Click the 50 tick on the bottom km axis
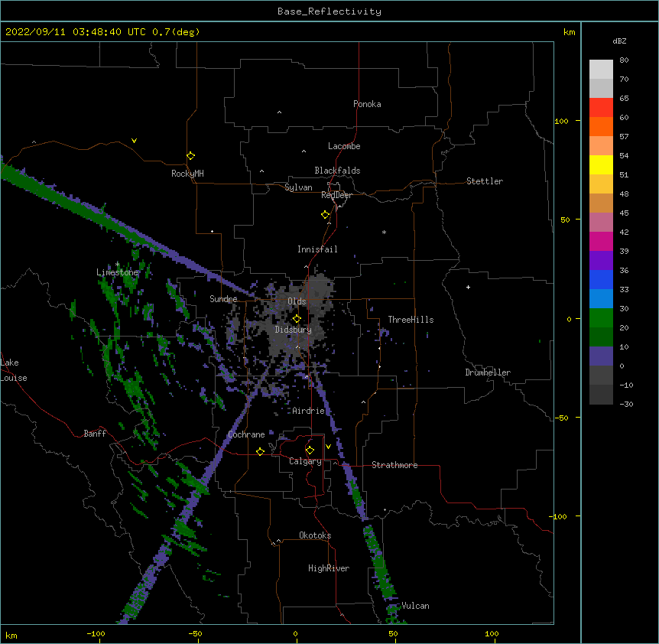659x644 pixels. point(394,633)
